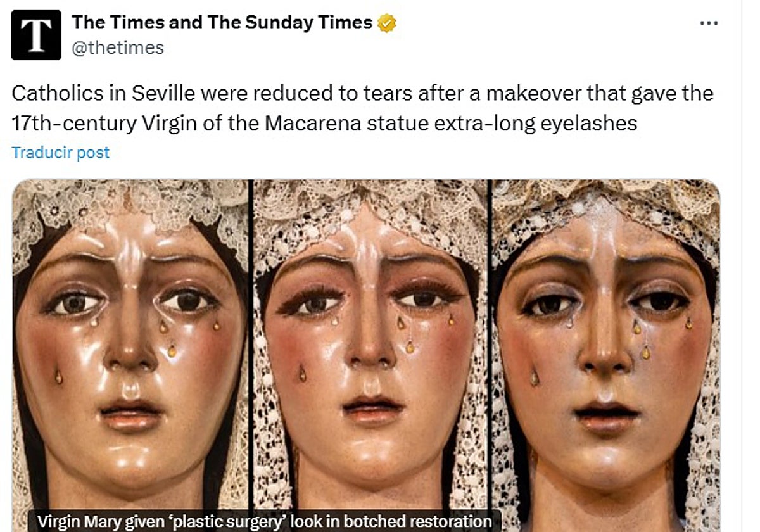This screenshot has width=760, height=532.
Task: Click the 'Virgin Mary given plastic surgery' caption bar
Action: coord(262,522)
